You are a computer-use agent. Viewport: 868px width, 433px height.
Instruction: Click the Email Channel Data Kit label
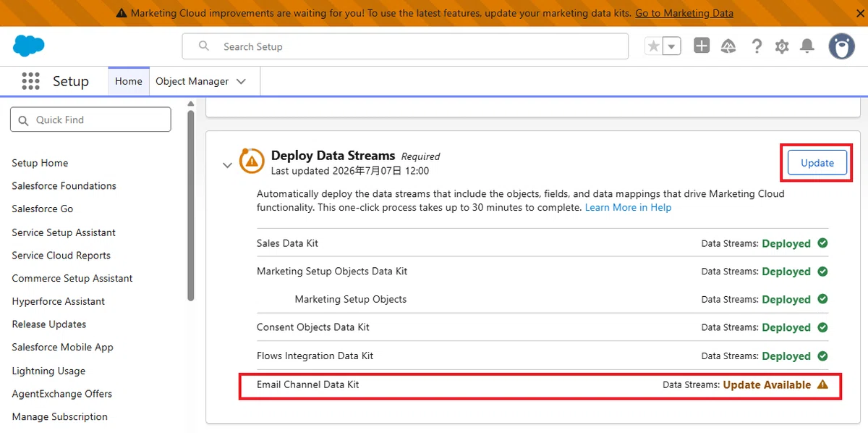coord(308,384)
